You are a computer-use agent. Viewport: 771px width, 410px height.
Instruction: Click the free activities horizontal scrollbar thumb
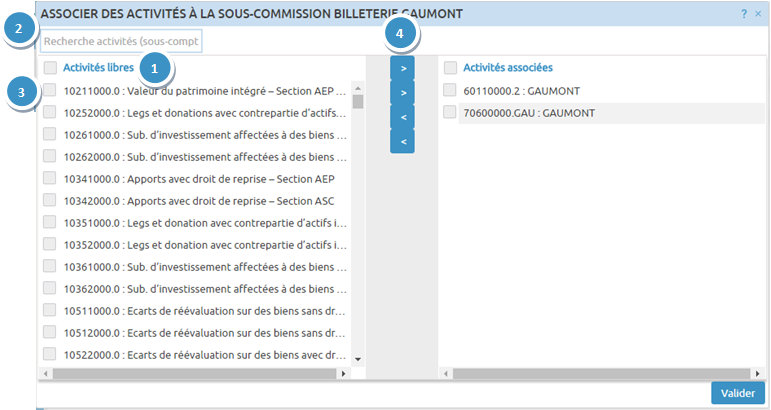pyautogui.click(x=194, y=374)
